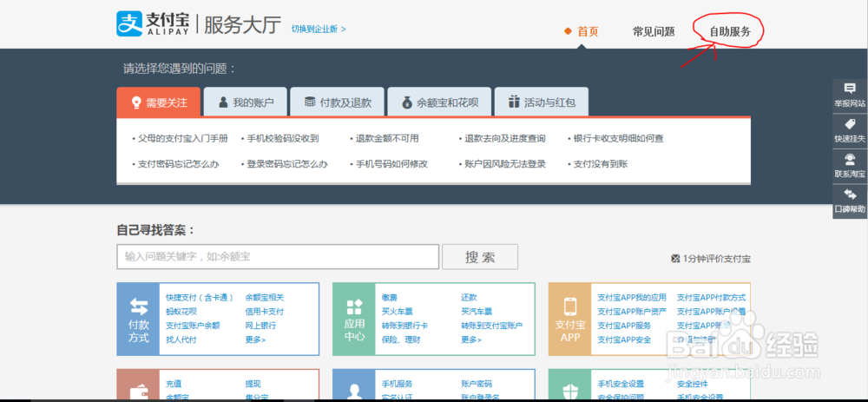
Task: Open 自助服务 in top navigation
Action: click(730, 31)
